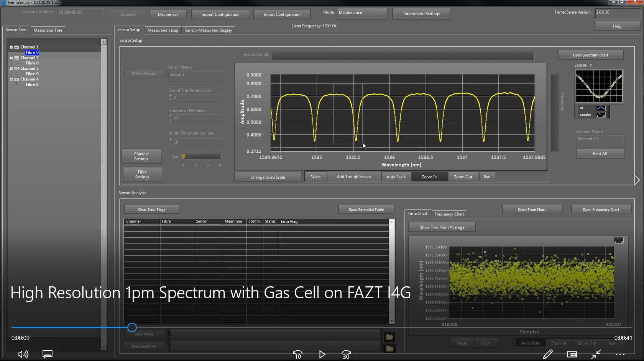Click the Export Configuration button
Viewport: 644px width, 361px height.
[282, 15]
